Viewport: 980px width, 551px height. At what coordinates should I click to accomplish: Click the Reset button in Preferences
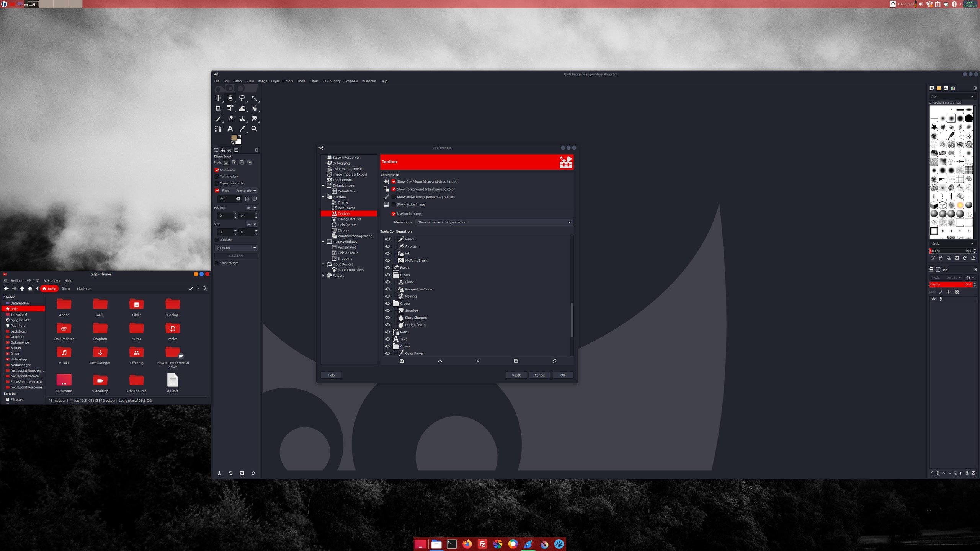516,375
